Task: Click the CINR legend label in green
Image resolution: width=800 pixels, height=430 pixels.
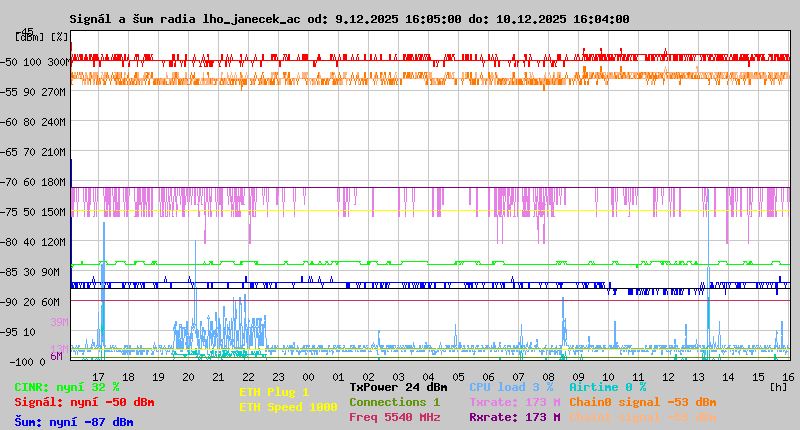Action: pos(67,387)
